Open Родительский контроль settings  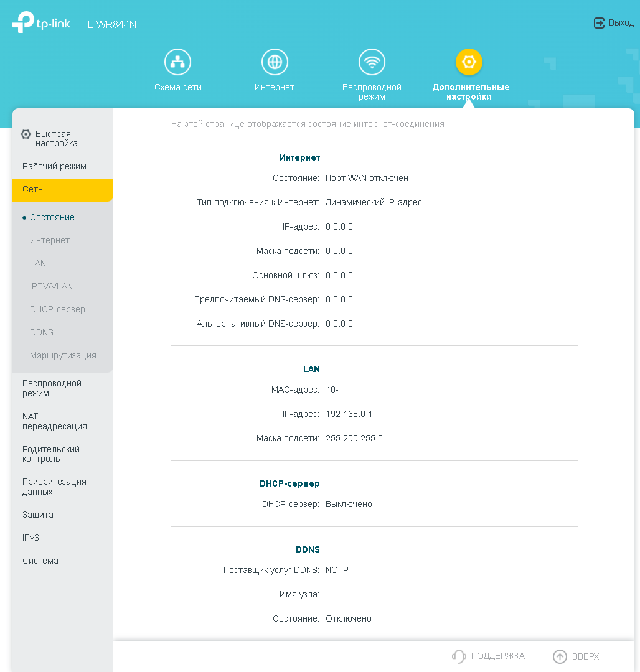51,454
